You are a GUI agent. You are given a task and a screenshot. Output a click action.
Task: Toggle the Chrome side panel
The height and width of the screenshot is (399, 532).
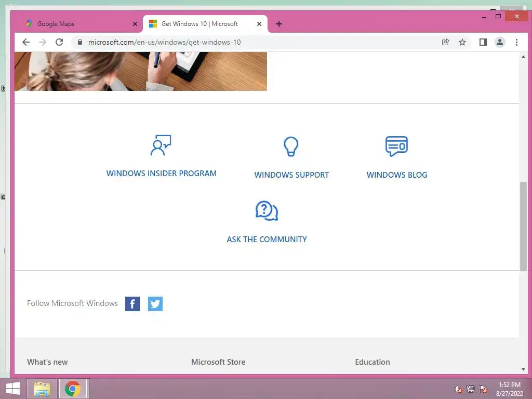pos(483,42)
